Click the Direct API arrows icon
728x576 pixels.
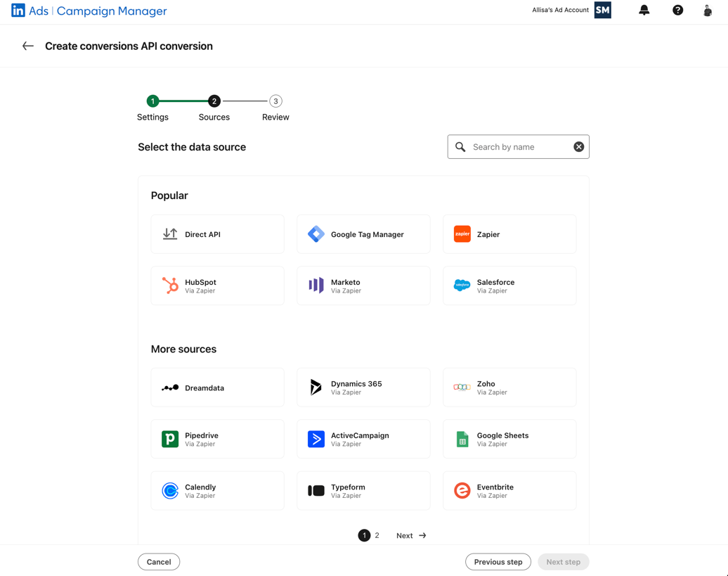tap(170, 234)
